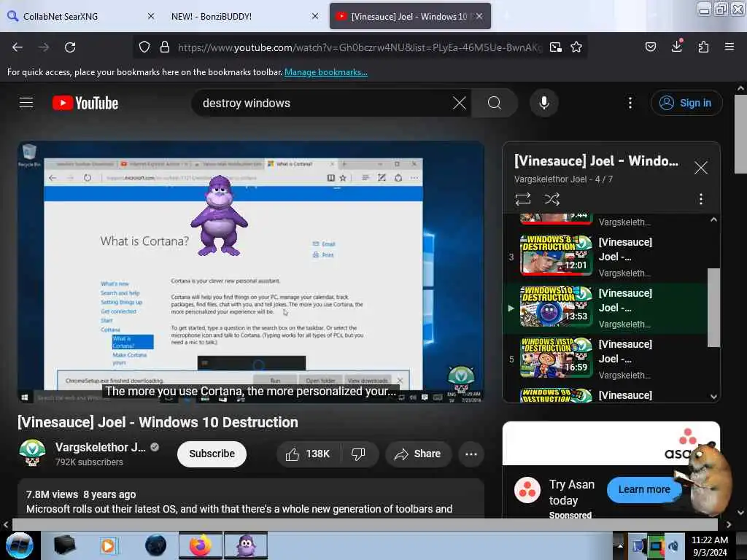Share this video

(x=418, y=454)
